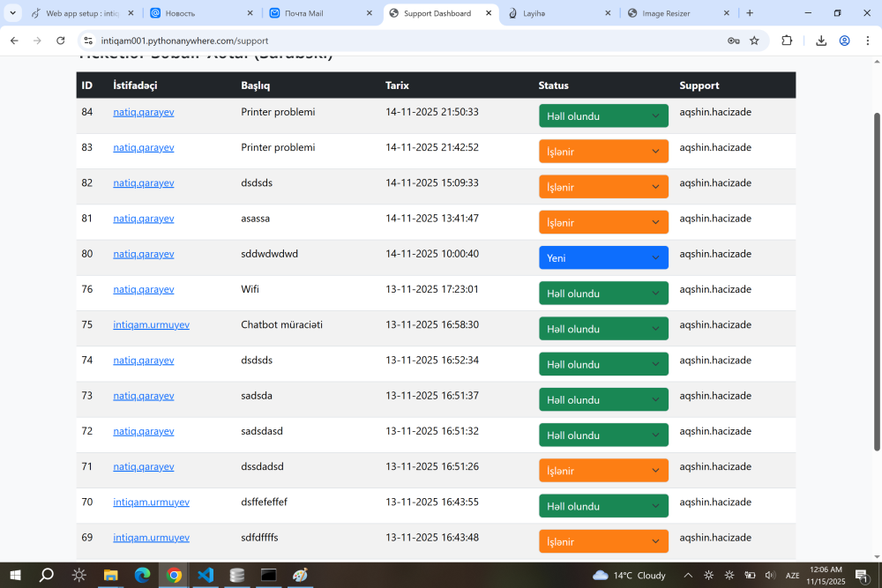Change 'İşlənir' status on ticket 83
The width and height of the screenshot is (882, 588).
[x=603, y=151]
